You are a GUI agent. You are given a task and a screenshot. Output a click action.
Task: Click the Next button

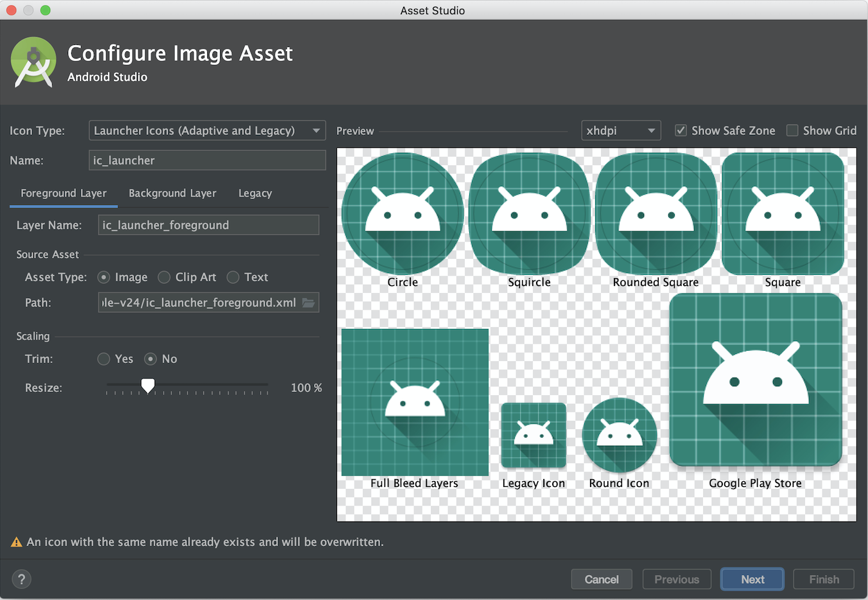(752, 579)
